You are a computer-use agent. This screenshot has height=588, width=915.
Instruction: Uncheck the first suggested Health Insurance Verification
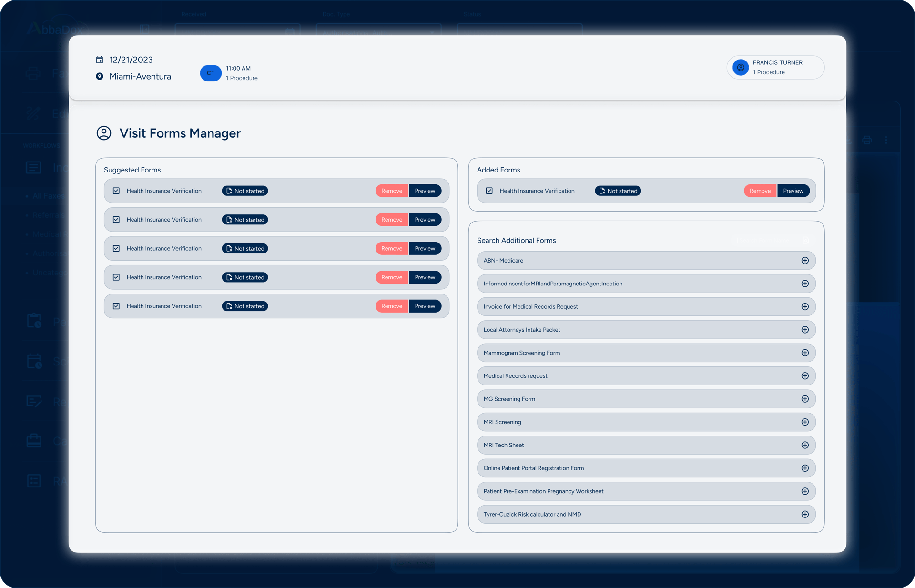(x=116, y=191)
